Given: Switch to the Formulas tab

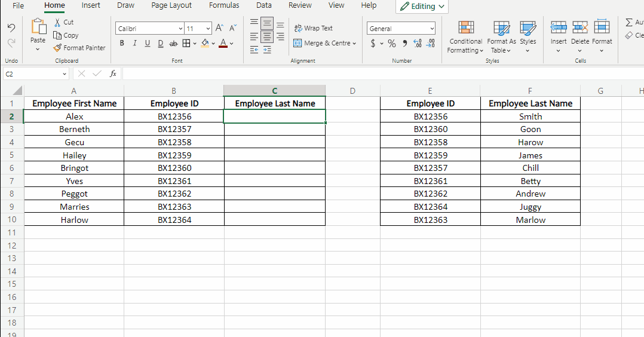Looking at the screenshot, I should click(x=224, y=5).
